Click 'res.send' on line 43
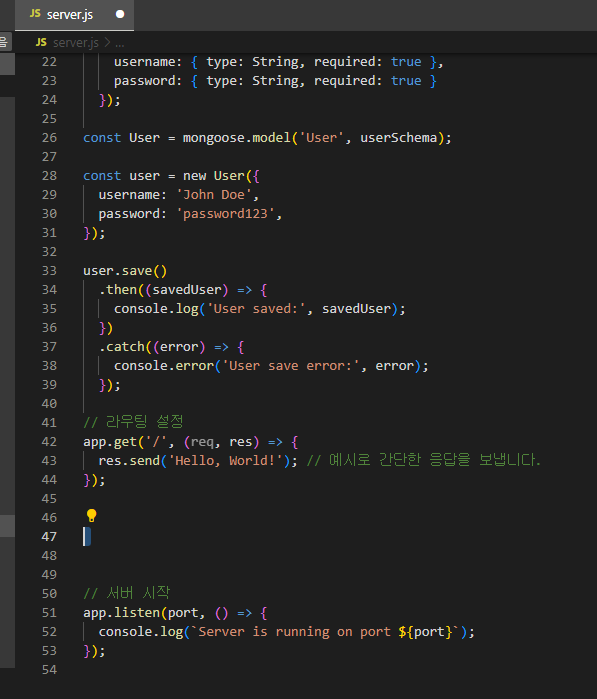597x699 pixels. click(129, 461)
